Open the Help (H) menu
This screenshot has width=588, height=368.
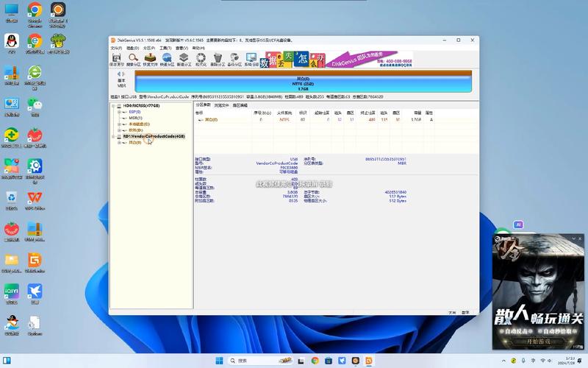point(198,48)
